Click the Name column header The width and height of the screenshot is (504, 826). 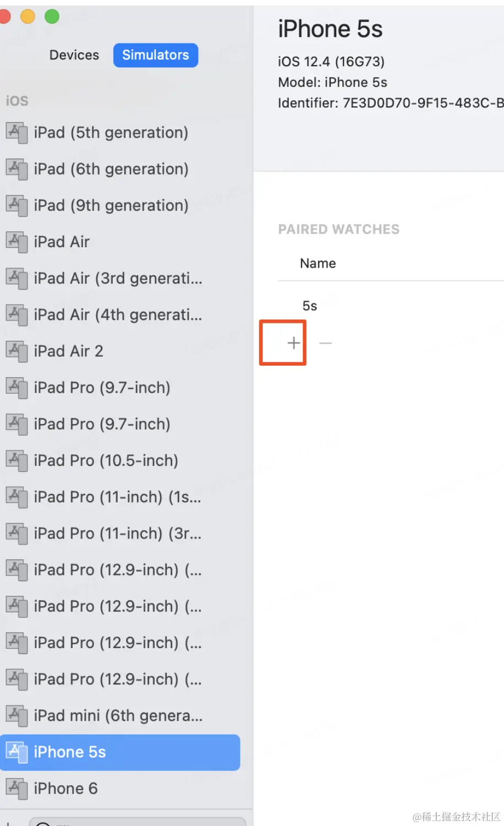coord(318,263)
